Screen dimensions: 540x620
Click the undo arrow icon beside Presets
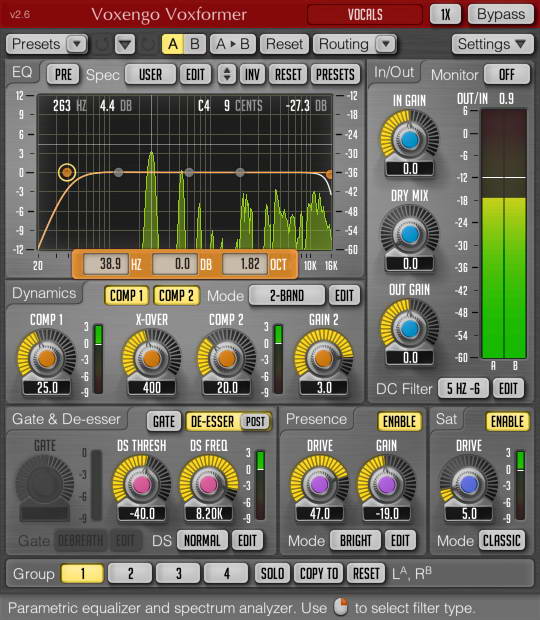101,44
